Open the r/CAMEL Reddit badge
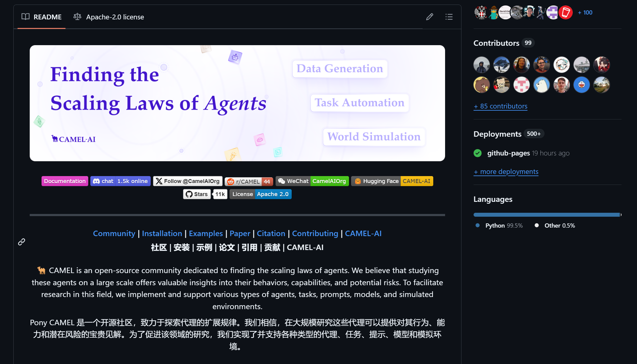This screenshot has height=364, width=637. 249,181
